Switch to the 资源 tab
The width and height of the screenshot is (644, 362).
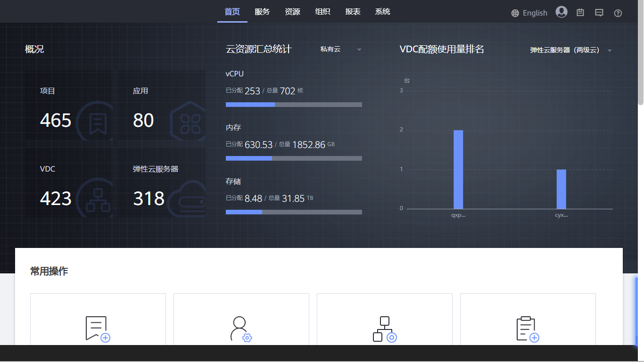click(x=292, y=12)
